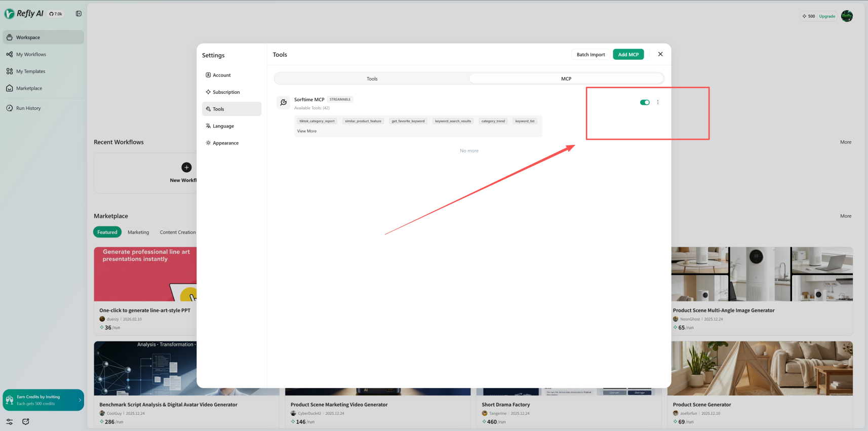868x431 pixels.
Task: Collapse the left sidebar panel icon
Action: tap(78, 14)
